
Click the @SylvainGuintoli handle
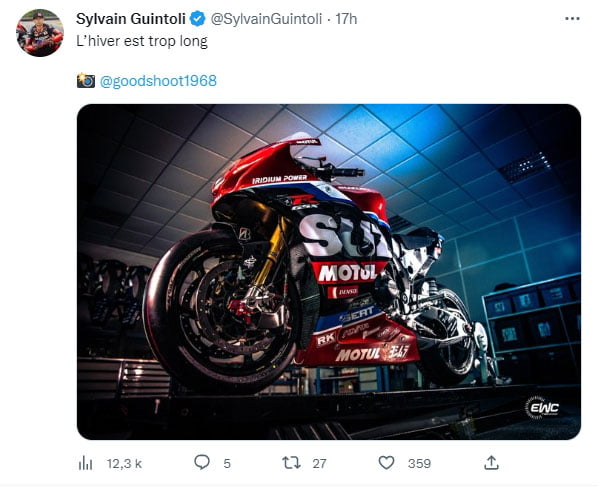266,19
